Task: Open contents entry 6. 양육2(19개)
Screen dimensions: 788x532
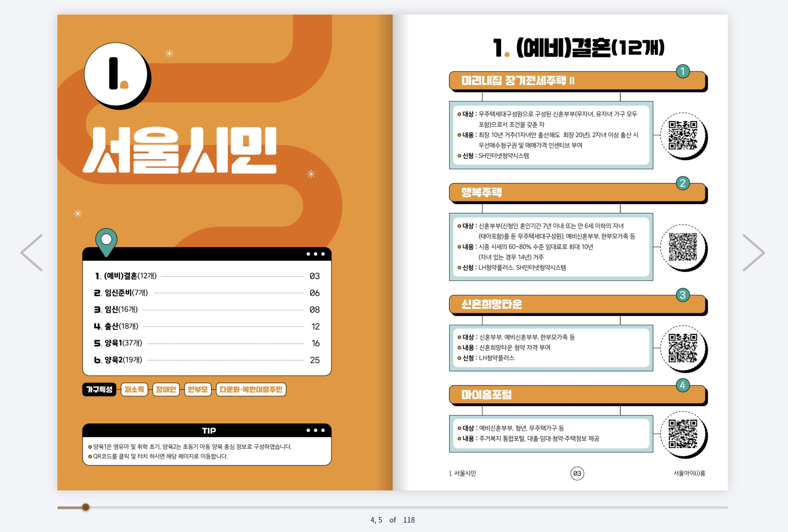Action: pos(207,360)
